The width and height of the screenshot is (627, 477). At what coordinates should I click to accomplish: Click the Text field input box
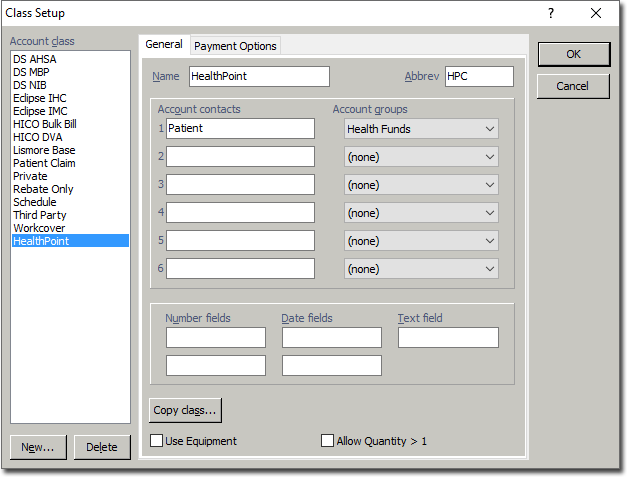(448, 338)
